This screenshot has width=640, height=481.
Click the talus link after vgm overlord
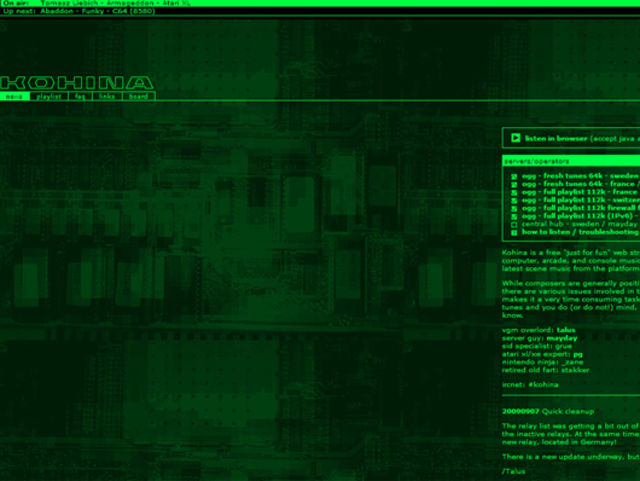pyautogui.click(x=566, y=330)
